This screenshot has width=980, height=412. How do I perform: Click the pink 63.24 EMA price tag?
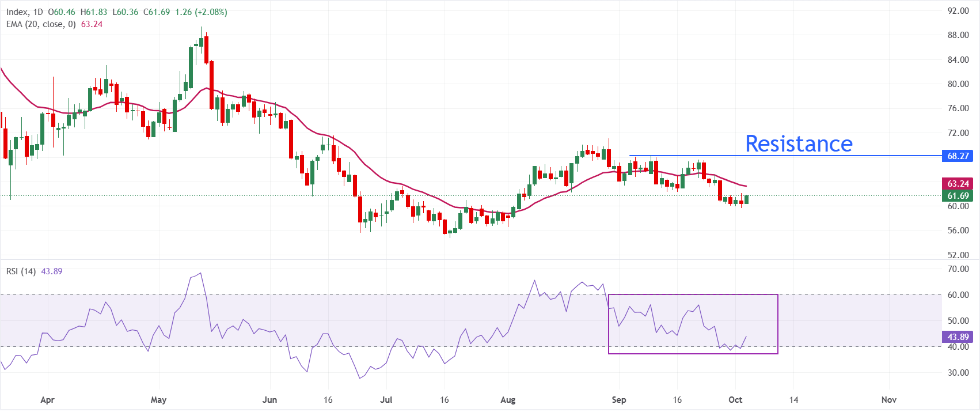[958, 184]
